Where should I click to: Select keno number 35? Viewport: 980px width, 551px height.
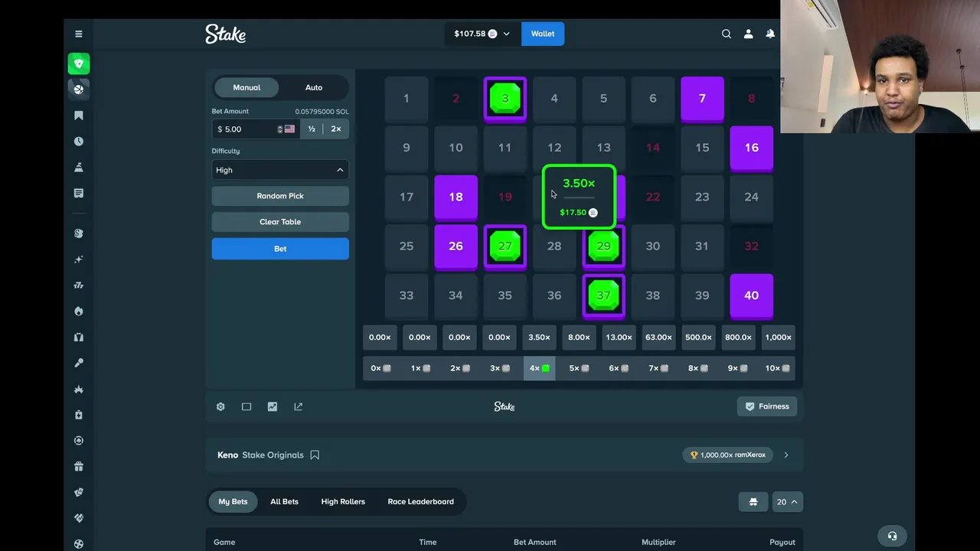(505, 295)
